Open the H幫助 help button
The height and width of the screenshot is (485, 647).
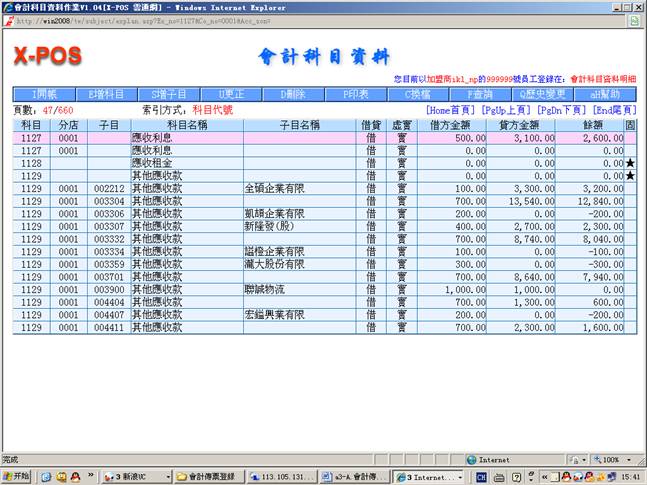click(x=603, y=94)
